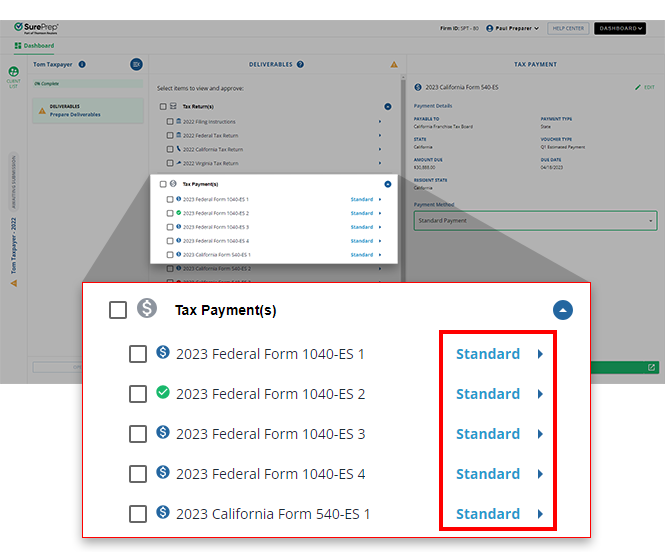This screenshot has height=552, width=665.
Task: Open the 2022 Federal Tax Return row arrow
Action: point(380,135)
